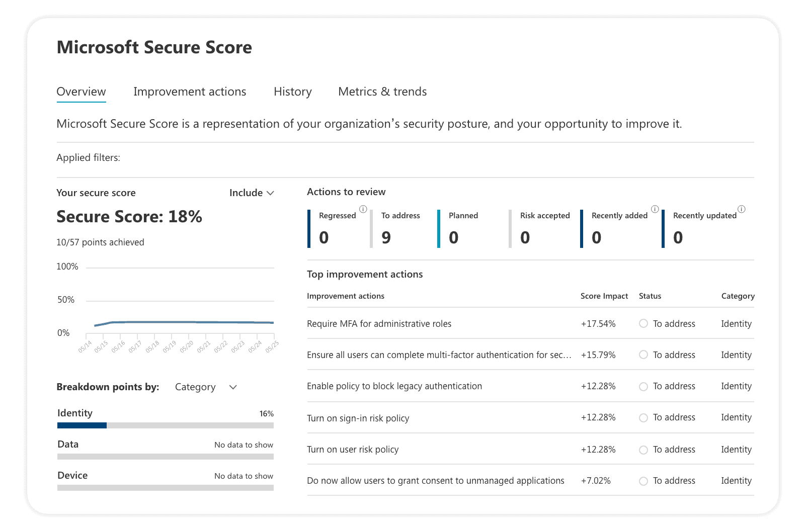Switch to the History tab

[x=292, y=92]
